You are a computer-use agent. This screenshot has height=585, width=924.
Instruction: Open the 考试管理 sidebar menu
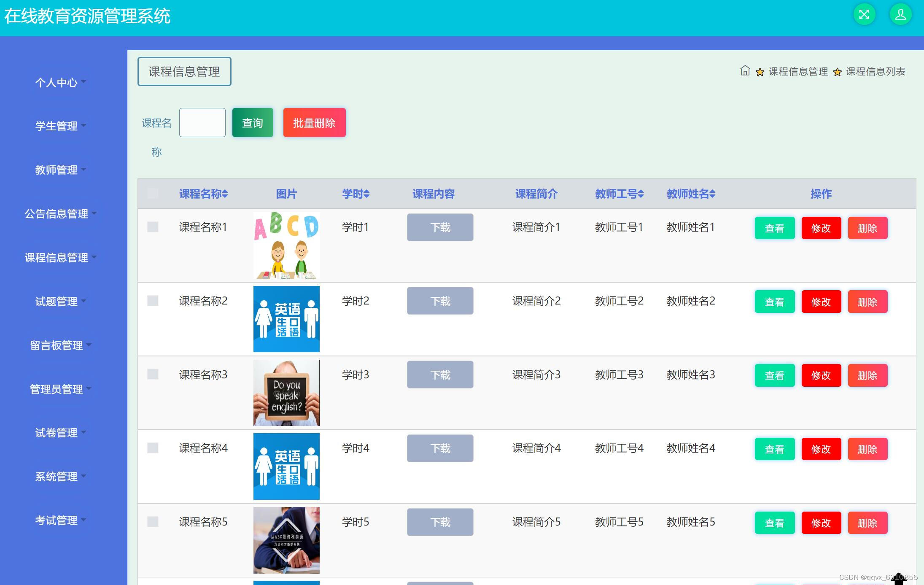(60, 520)
